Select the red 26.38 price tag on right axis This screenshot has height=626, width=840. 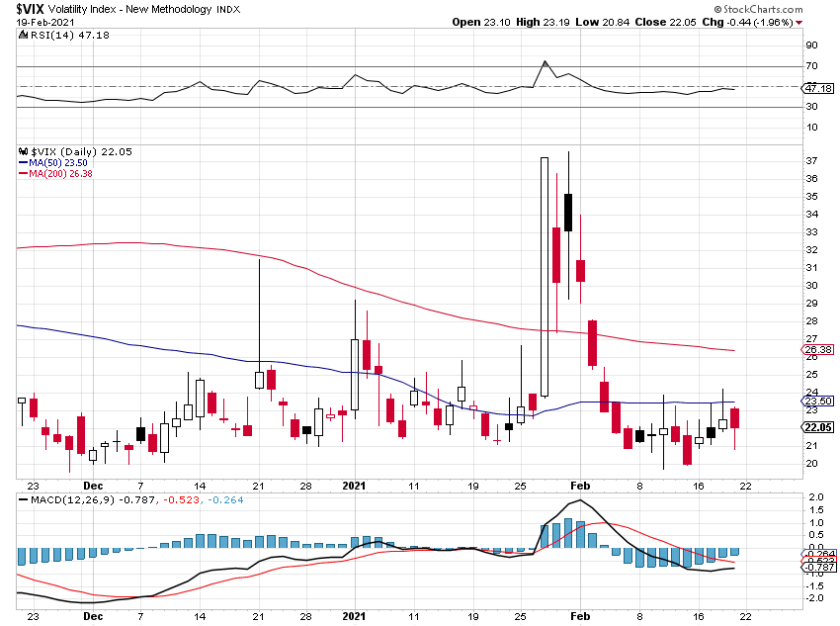pos(818,350)
